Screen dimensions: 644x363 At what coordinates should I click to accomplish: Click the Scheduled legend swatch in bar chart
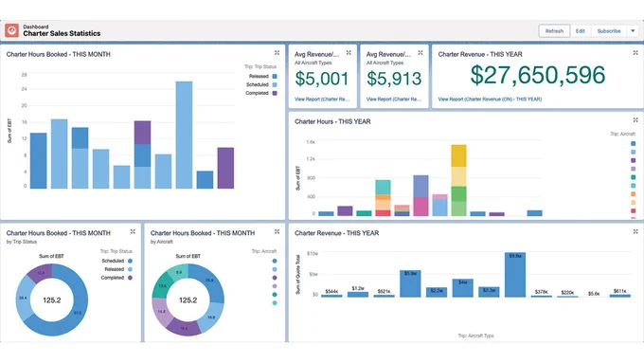(275, 84)
